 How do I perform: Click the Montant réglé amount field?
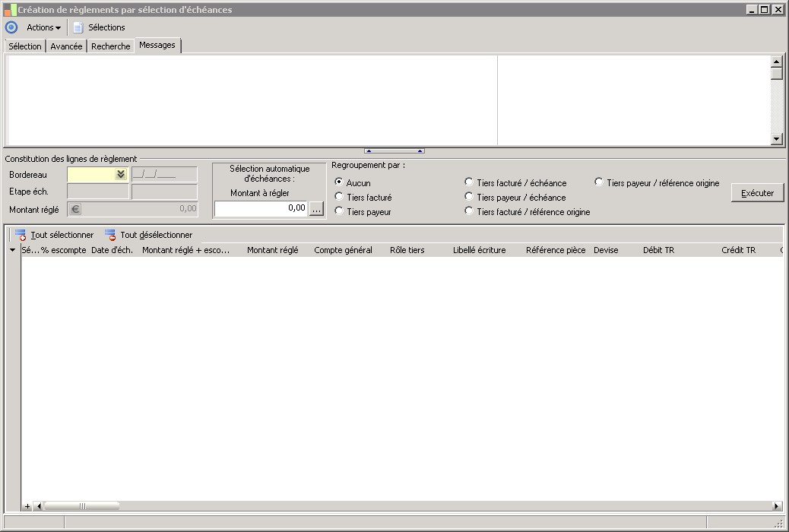pyautogui.click(x=132, y=209)
